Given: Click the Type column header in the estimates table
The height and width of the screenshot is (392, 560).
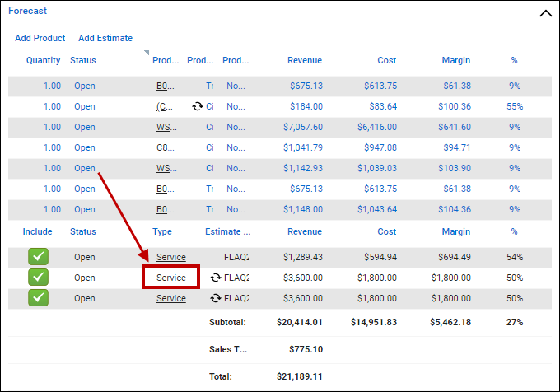Looking at the screenshot, I should [162, 231].
